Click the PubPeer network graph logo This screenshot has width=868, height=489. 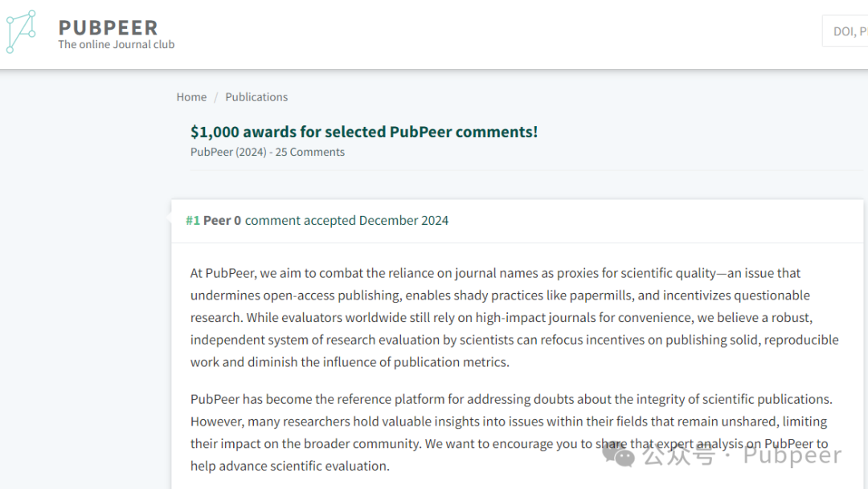(x=21, y=31)
